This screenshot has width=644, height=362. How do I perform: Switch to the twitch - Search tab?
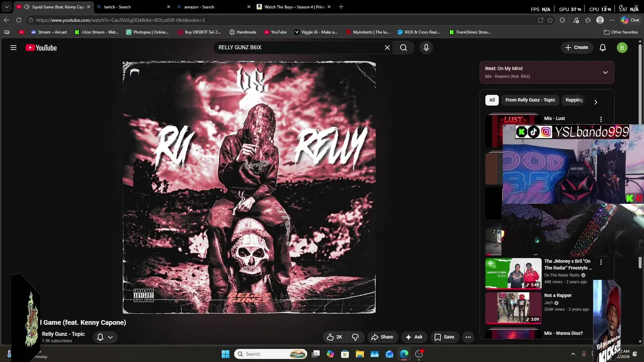pos(133,7)
